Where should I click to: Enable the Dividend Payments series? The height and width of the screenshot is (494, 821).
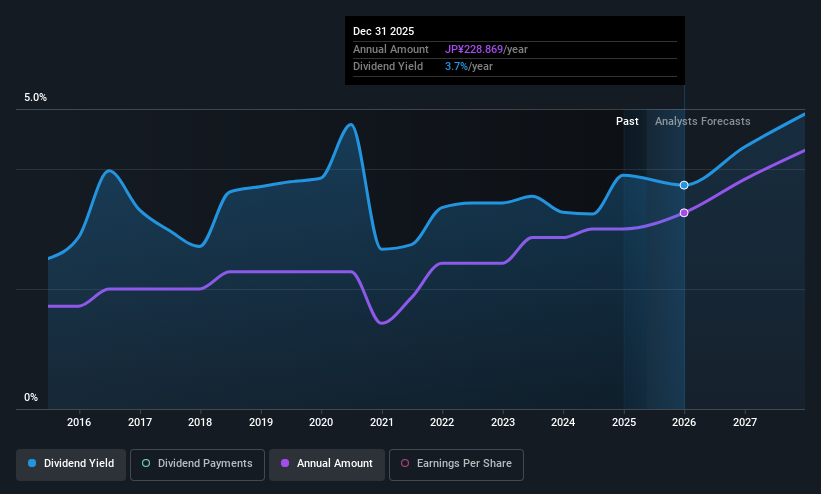pyautogui.click(x=197, y=464)
